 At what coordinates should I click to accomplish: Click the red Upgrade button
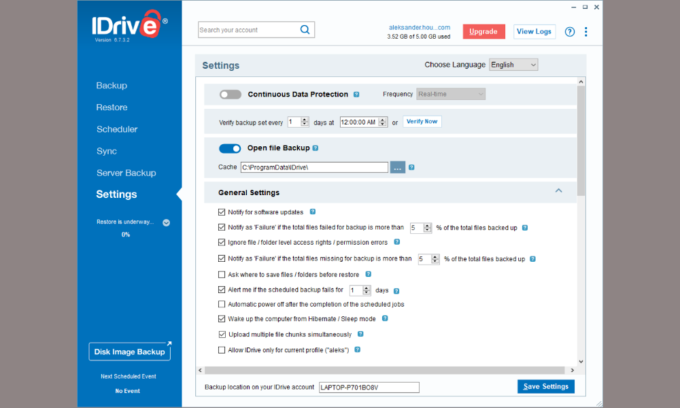pyautogui.click(x=484, y=32)
